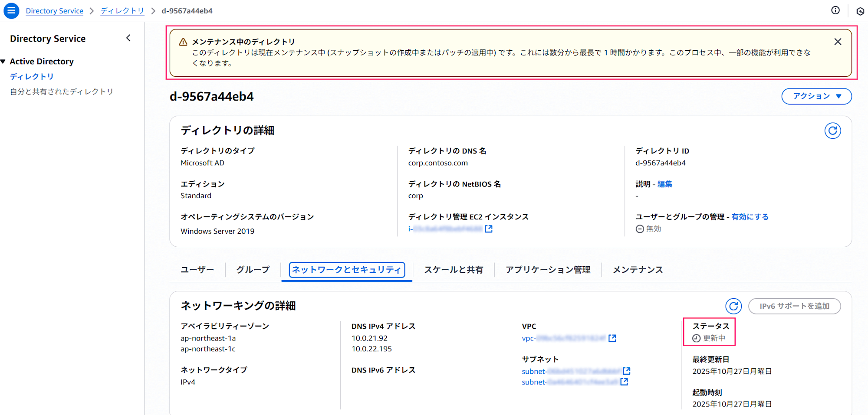Image resolution: width=868 pixels, height=415 pixels.
Task: Refresh the ネットワーキングの詳細 panel
Action: (x=733, y=306)
